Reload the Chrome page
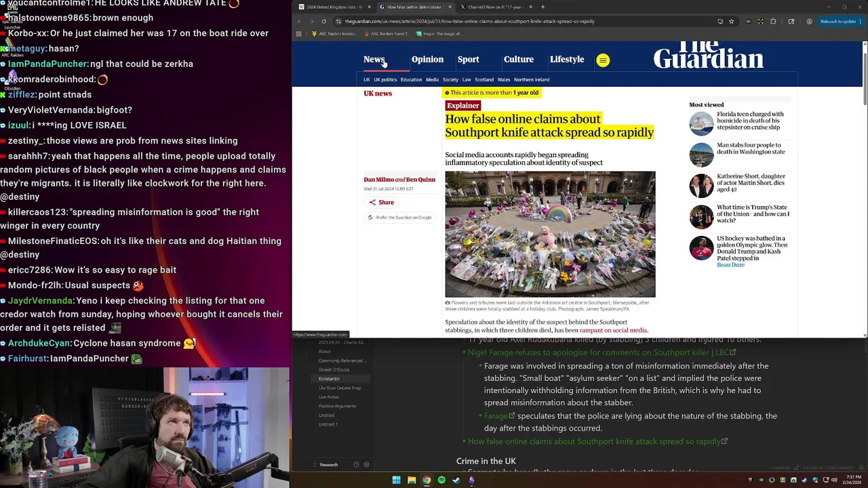The image size is (868, 488). pos(323,21)
